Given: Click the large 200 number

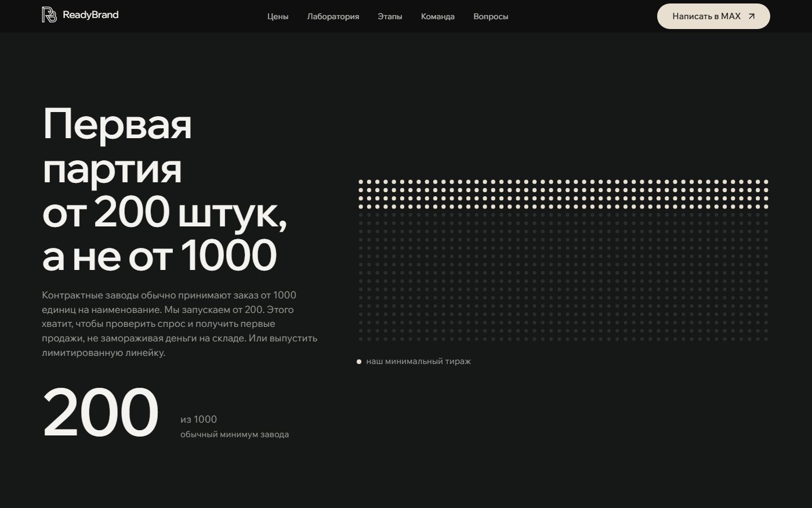Looking at the screenshot, I should tap(100, 413).
